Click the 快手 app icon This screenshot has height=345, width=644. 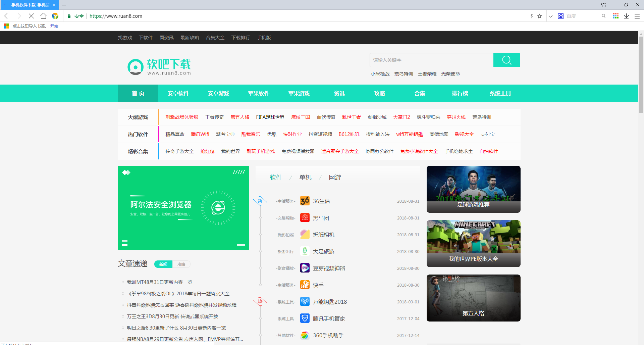tap(305, 285)
